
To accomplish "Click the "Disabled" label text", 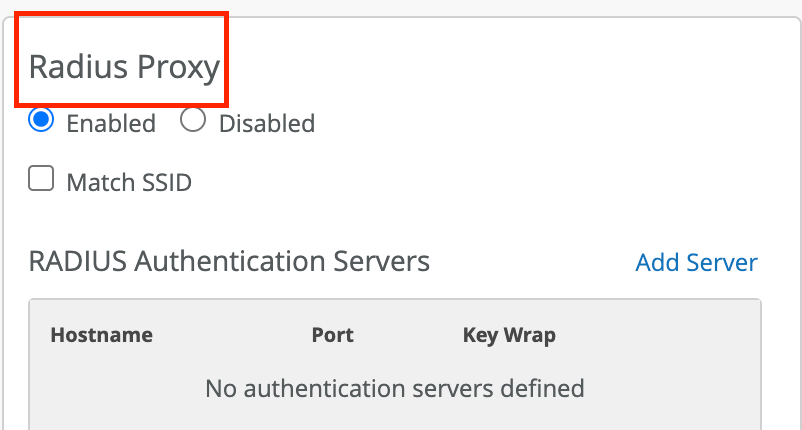I will tap(267, 124).
